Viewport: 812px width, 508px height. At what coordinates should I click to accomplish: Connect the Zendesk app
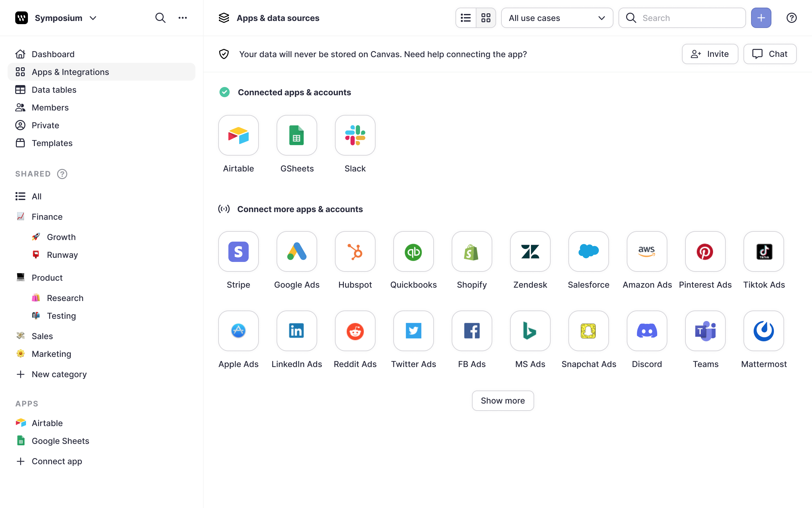[x=530, y=251]
